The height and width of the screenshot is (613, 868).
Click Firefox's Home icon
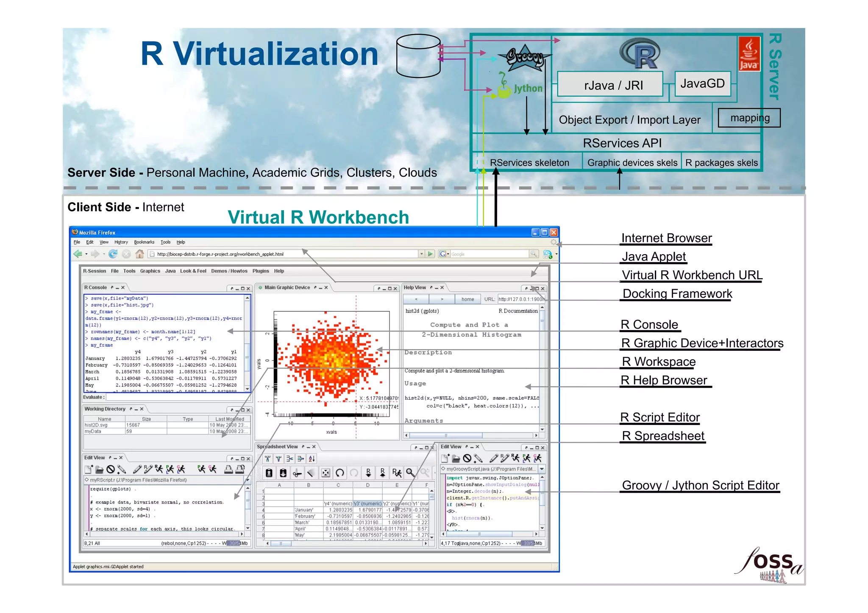click(x=139, y=254)
